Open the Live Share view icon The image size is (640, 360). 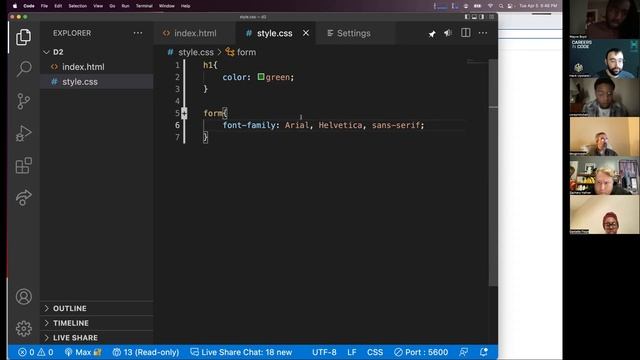coord(24,198)
